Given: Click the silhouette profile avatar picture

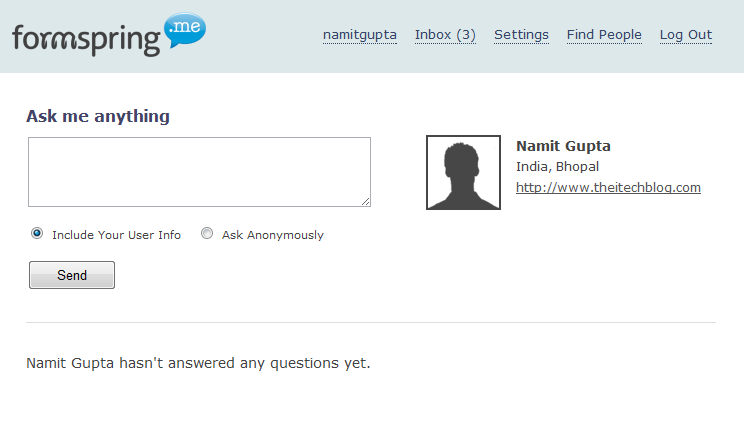Looking at the screenshot, I should [x=463, y=172].
